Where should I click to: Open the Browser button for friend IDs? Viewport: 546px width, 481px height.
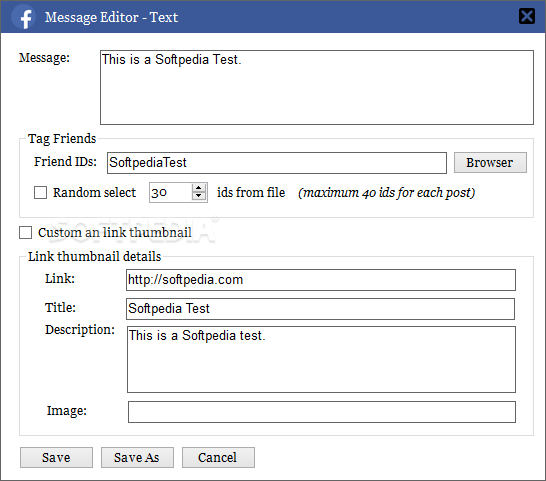[490, 163]
